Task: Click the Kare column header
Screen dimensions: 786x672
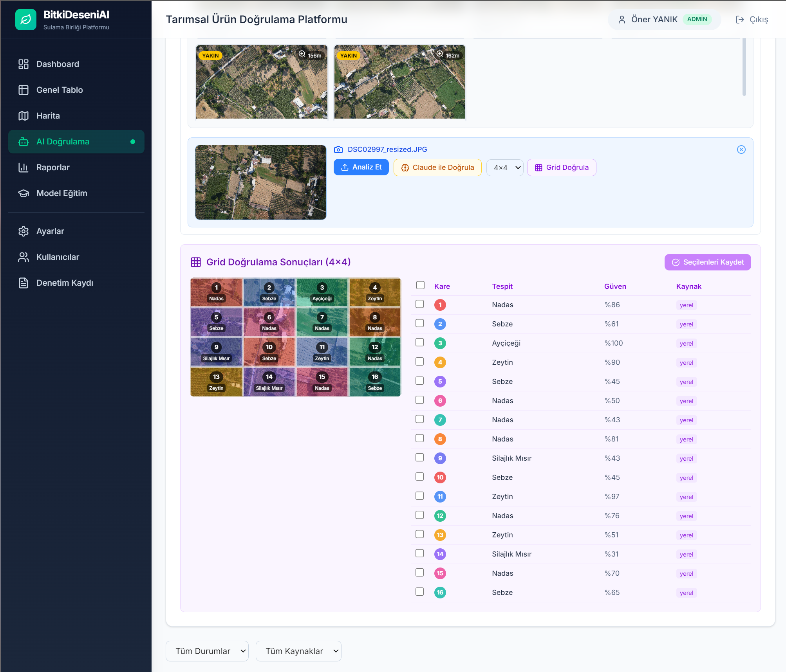Action: [x=442, y=286]
